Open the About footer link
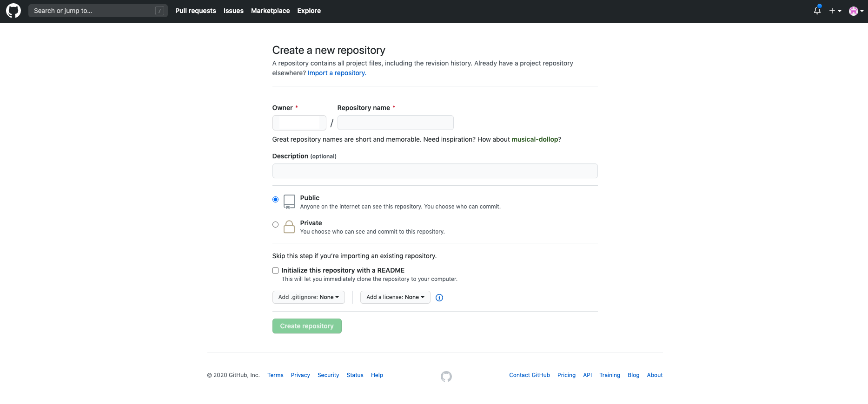868x404 pixels. point(655,375)
